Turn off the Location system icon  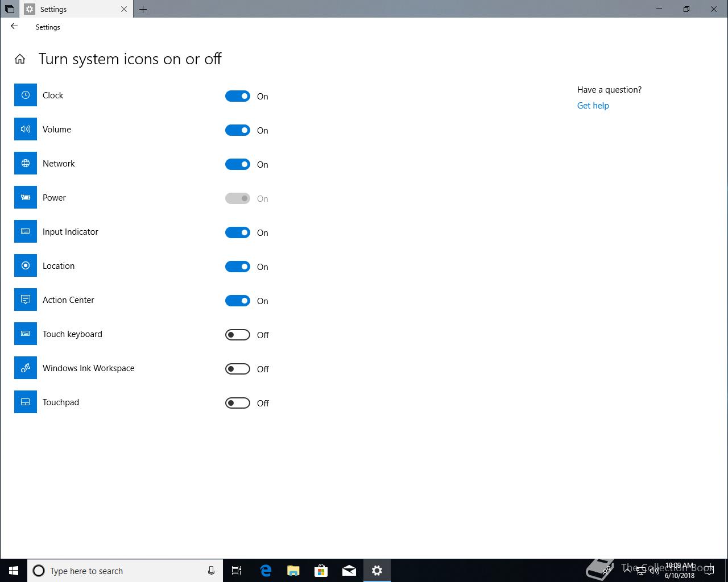[x=238, y=267]
